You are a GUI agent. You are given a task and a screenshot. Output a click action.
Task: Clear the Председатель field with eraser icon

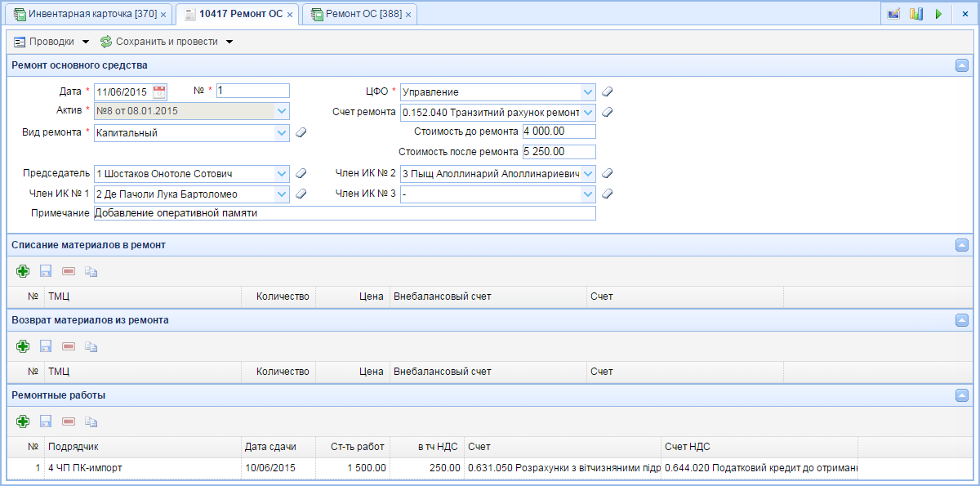[301, 173]
